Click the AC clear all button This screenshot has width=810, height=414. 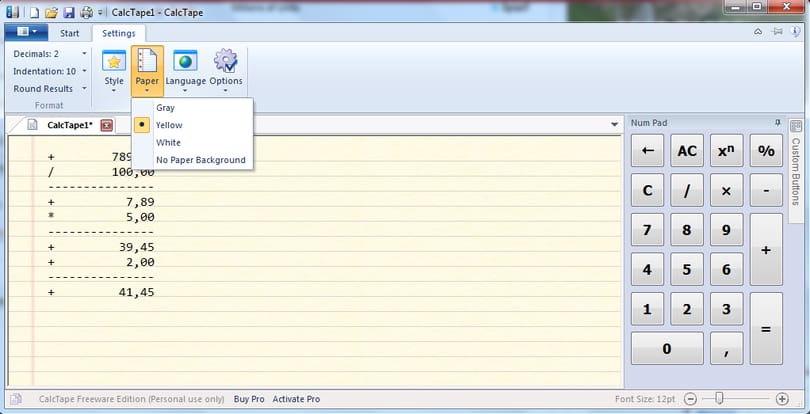coord(687,150)
